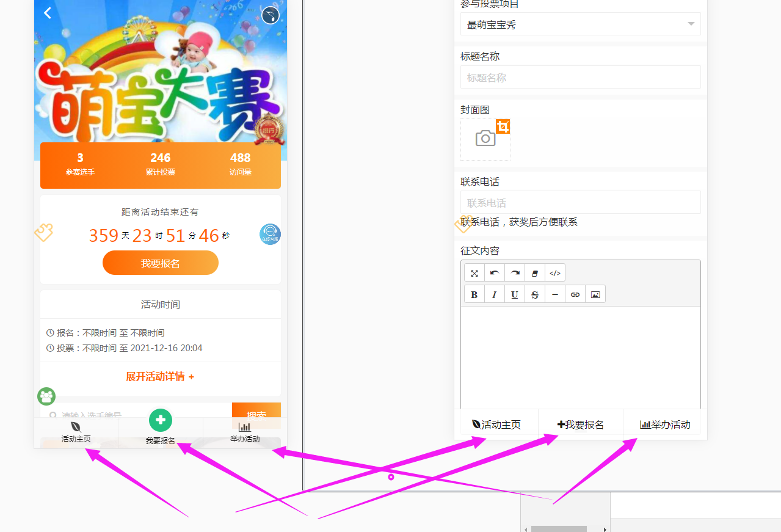Click the green group icon on left
Image resolution: width=781 pixels, height=532 pixels.
(x=46, y=396)
